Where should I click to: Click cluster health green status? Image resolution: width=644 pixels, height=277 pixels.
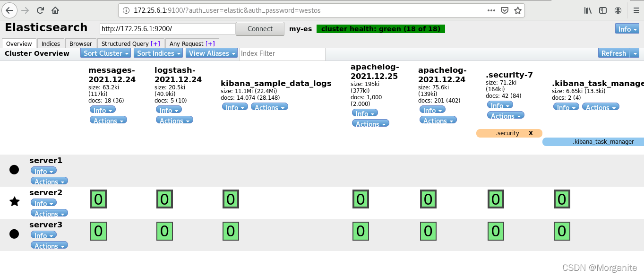pyautogui.click(x=380, y=29)
